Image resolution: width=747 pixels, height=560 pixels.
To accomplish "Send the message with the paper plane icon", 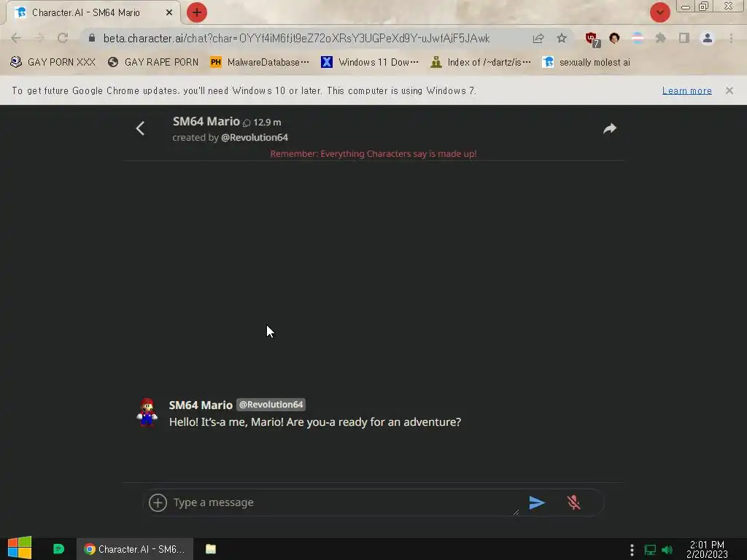I will 536,502.
